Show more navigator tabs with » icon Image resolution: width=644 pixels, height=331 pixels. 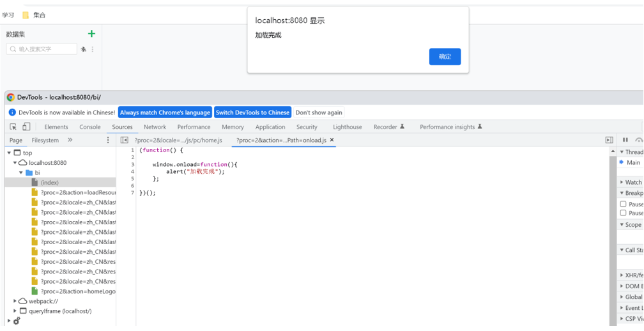pyautogui.click(x=70, y=140)
